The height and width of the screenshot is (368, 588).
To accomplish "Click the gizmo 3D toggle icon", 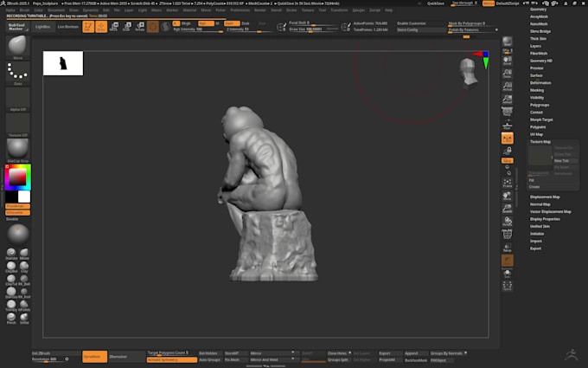I will (153, 27).
